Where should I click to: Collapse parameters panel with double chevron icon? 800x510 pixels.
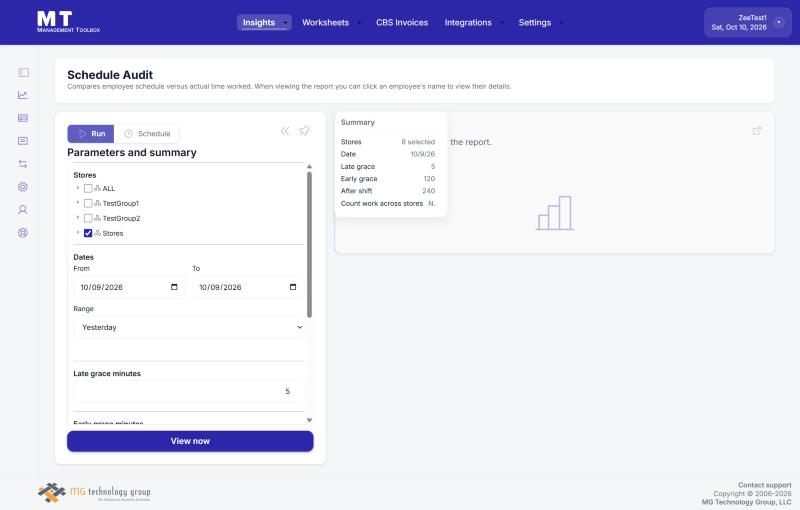(285, 131)
